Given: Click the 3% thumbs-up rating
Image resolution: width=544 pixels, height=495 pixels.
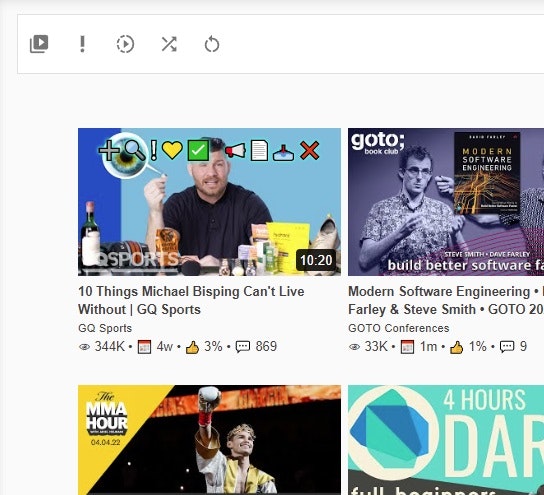Looking at the screenshot, I should [213, 347].
